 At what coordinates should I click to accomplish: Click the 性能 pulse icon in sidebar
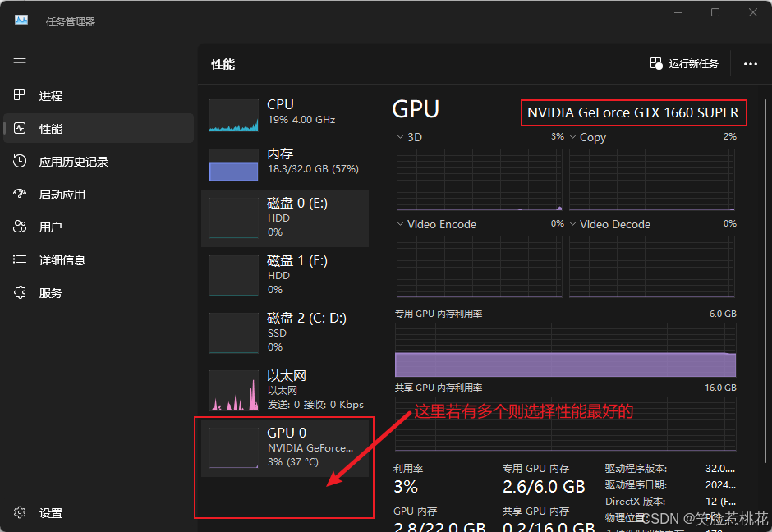click(x=19, y=128)
